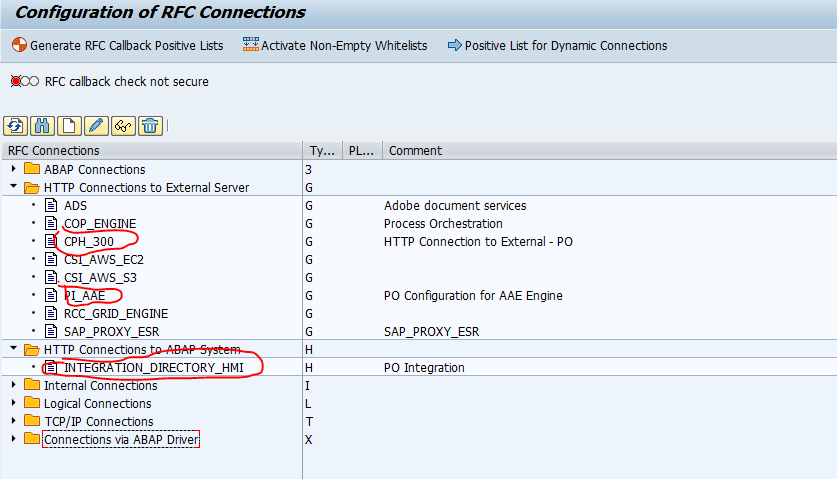Click document icon next to CSI_AWS_S3
The image size is (837, 479).
(51, 277)
